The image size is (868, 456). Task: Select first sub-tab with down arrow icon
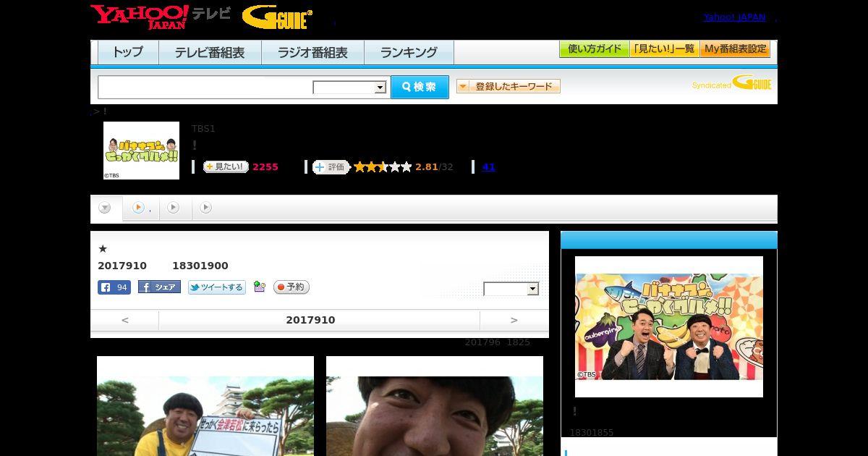click(105, 208)
